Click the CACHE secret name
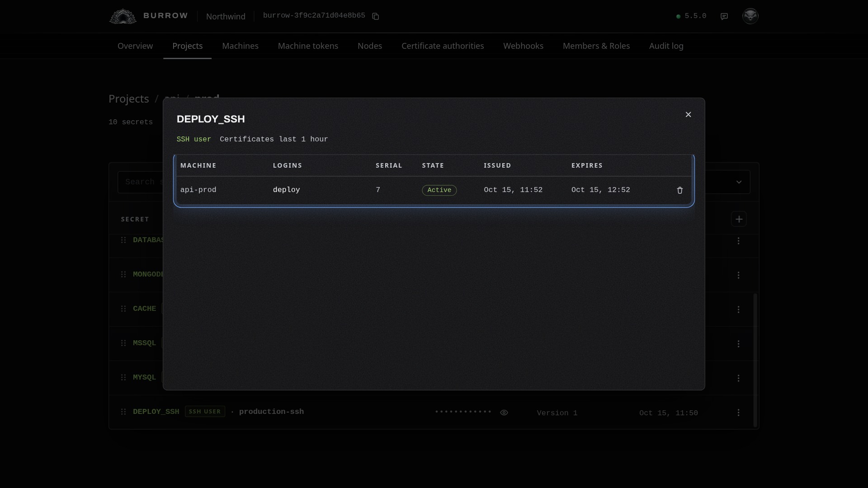 [x=144, y=309]
